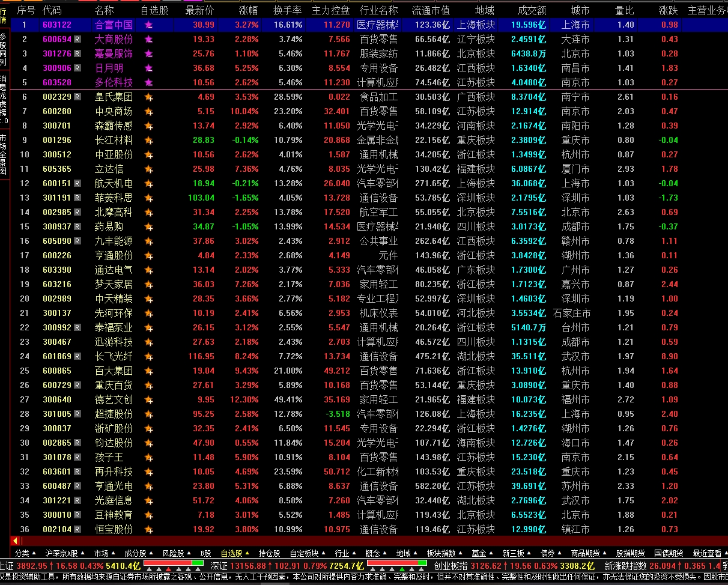Sort by the 成交额 column header
728x585 pixels.
pos(532,10)
